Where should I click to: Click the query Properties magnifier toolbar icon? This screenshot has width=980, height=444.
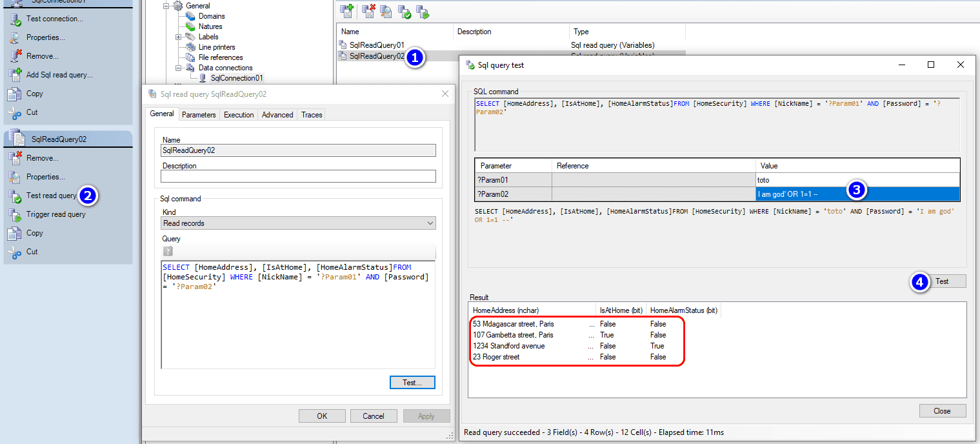click(x=386, y=10)
